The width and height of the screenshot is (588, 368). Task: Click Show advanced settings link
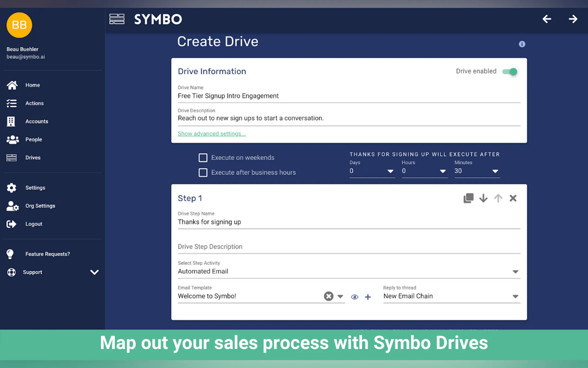(212, 134)
